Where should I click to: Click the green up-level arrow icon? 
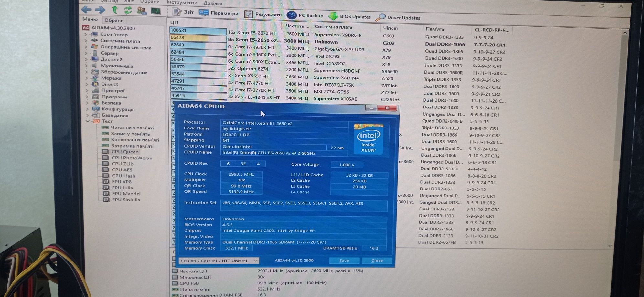coord(114,10)
